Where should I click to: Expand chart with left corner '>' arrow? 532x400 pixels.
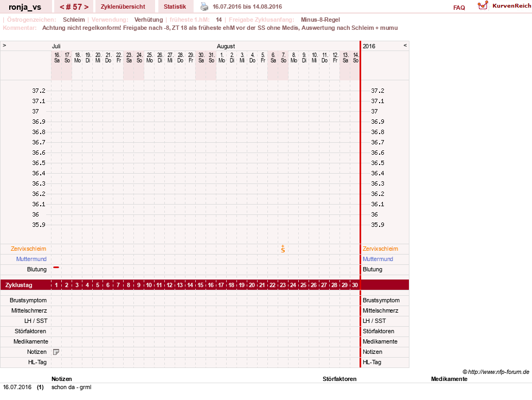(x=4, y=45)
